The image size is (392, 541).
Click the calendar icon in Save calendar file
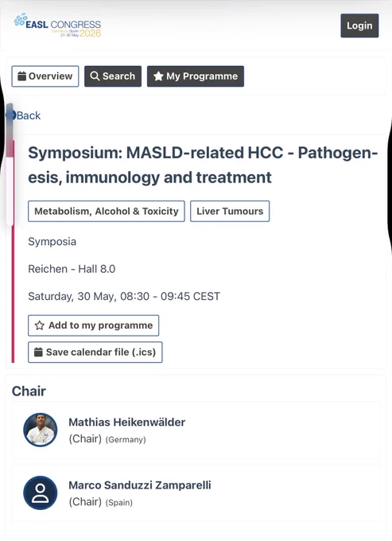(x=38, y=352)
